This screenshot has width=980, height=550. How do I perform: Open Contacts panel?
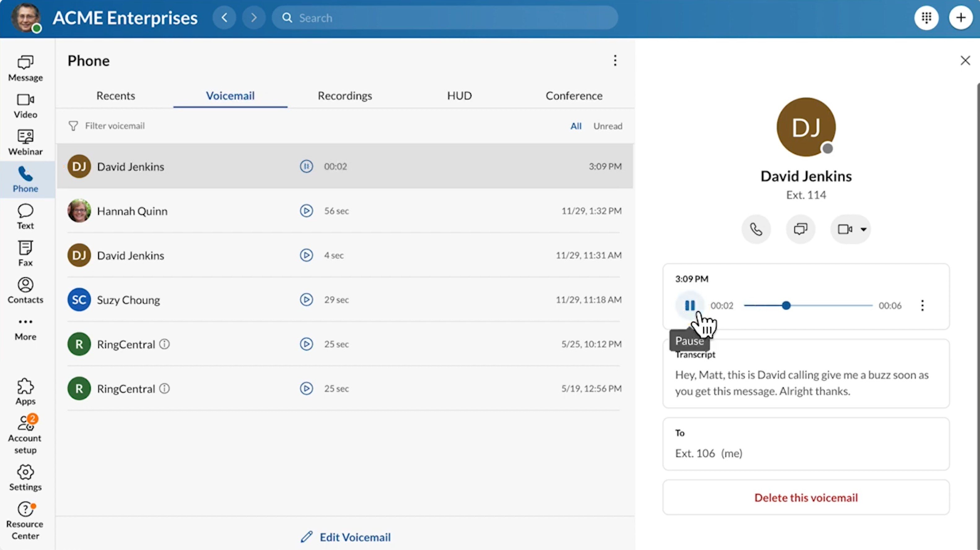point(25,290)
